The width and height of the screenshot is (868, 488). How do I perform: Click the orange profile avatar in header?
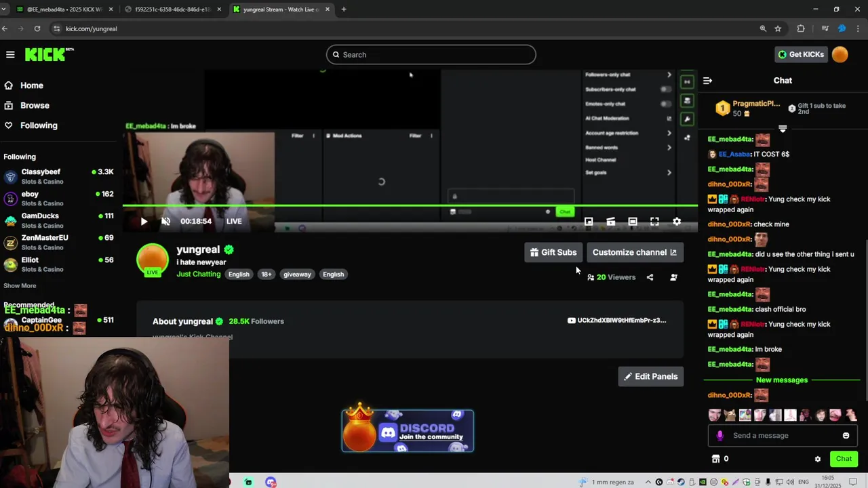pyautogui.click(x=840, y=54)
